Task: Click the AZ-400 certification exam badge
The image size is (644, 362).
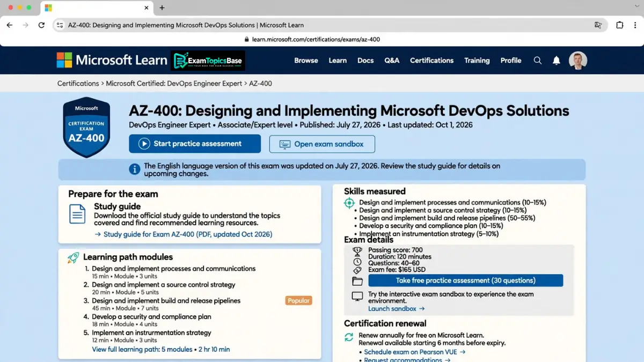Action: coord(86,127)
